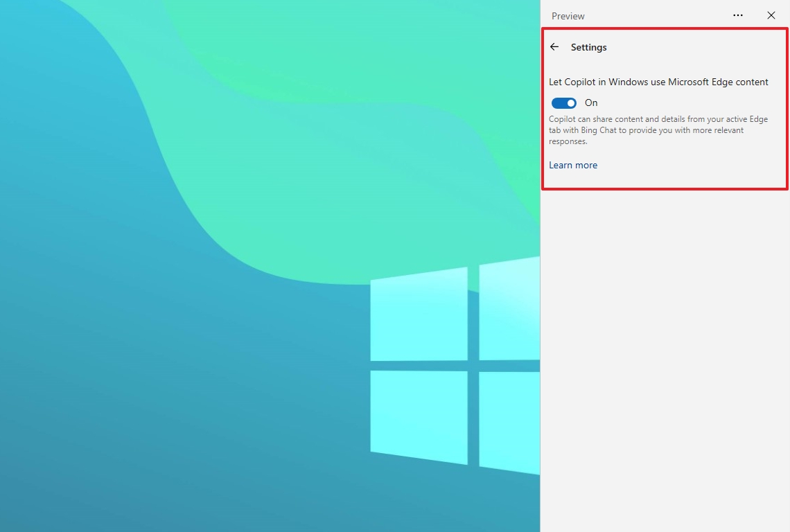
Task: Click the Settings heading text
Action: coord(588,47)
